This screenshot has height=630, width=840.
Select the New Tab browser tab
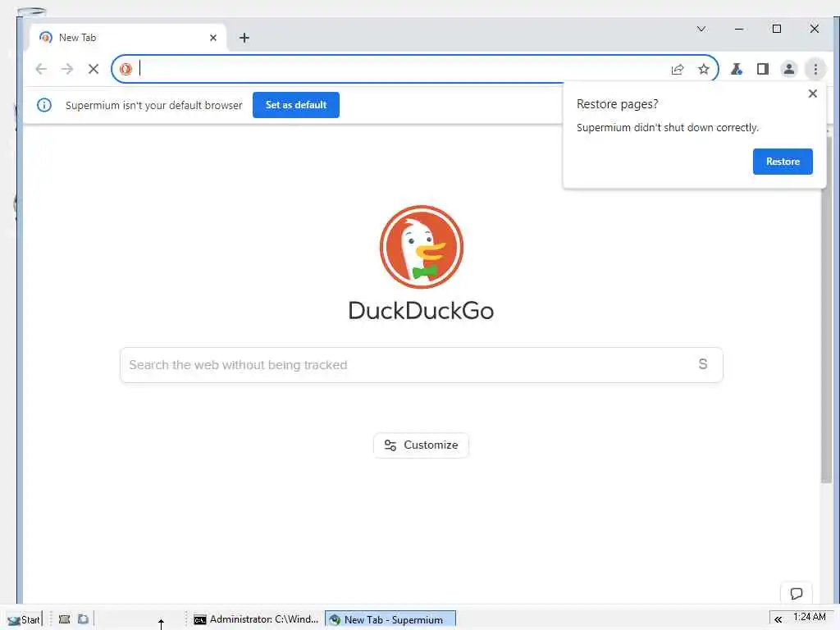[x=128, y=38]
